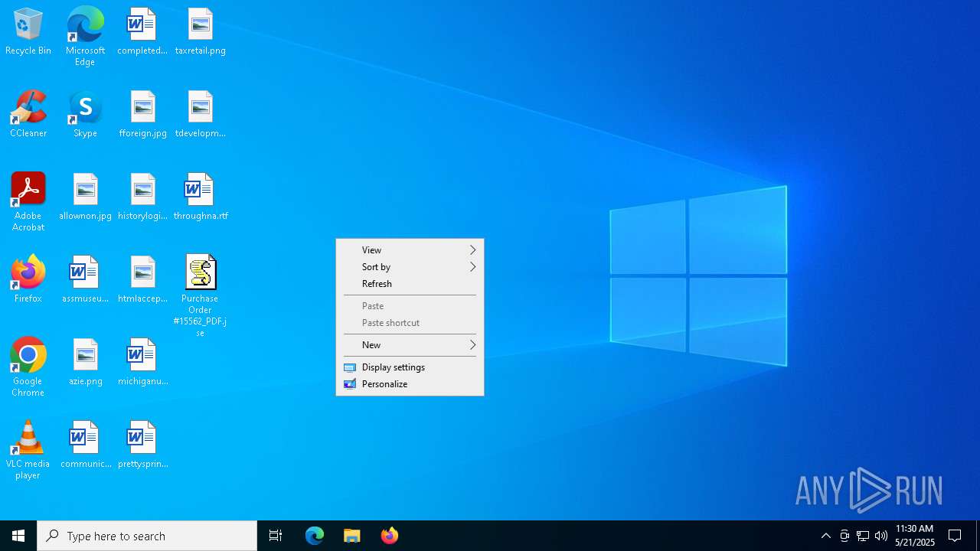
Task: Choose Refresh in the context menu
Action: (410, 284)
